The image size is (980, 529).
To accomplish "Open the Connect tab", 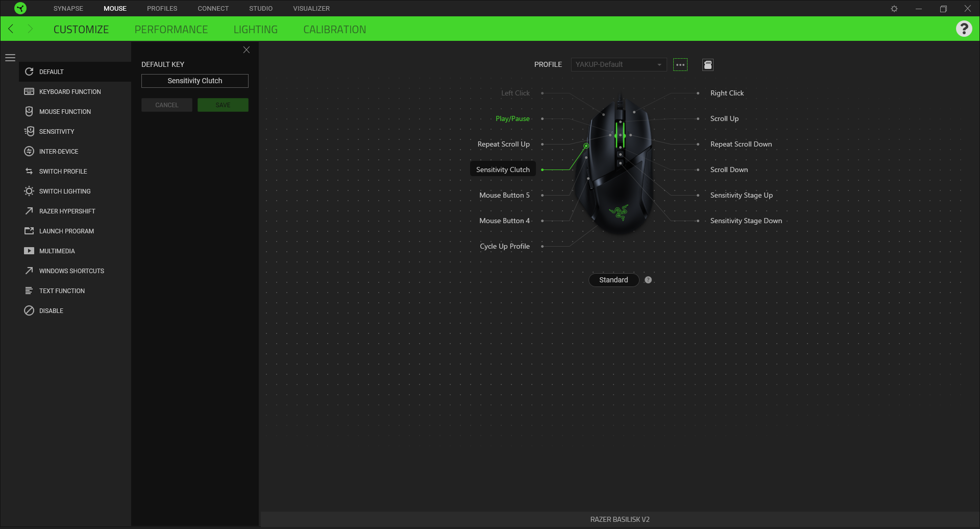I will (x=213, y=8).
